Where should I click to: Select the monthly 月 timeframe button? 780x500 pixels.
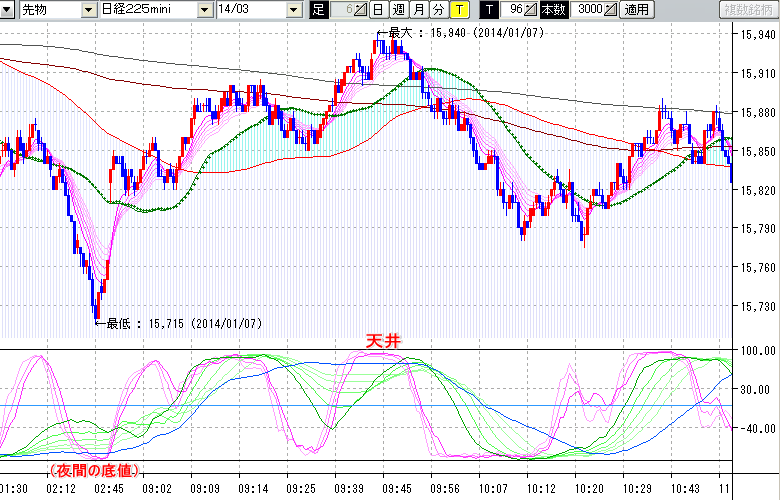pos(417,10)
